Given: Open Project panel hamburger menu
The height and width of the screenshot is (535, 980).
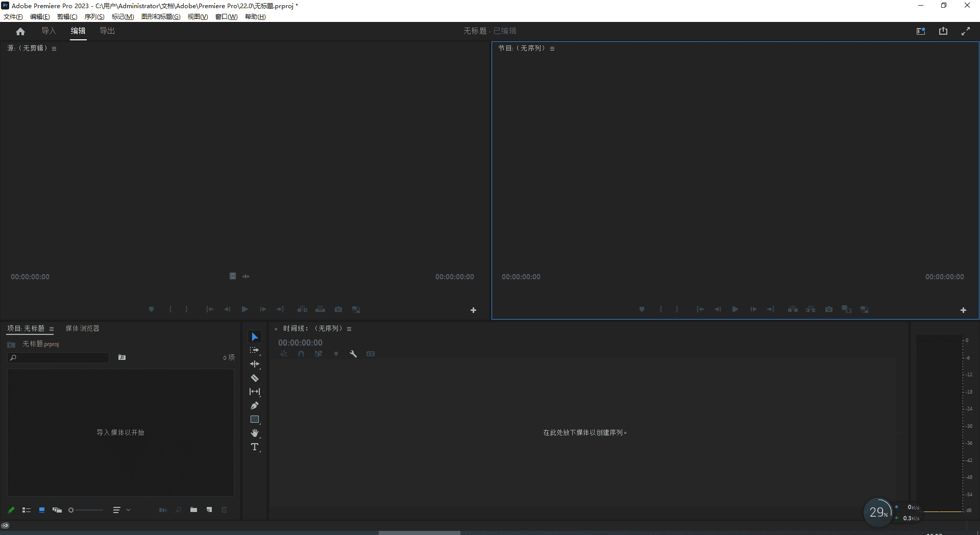Looking at the screenshot, I should click(52, 329).
